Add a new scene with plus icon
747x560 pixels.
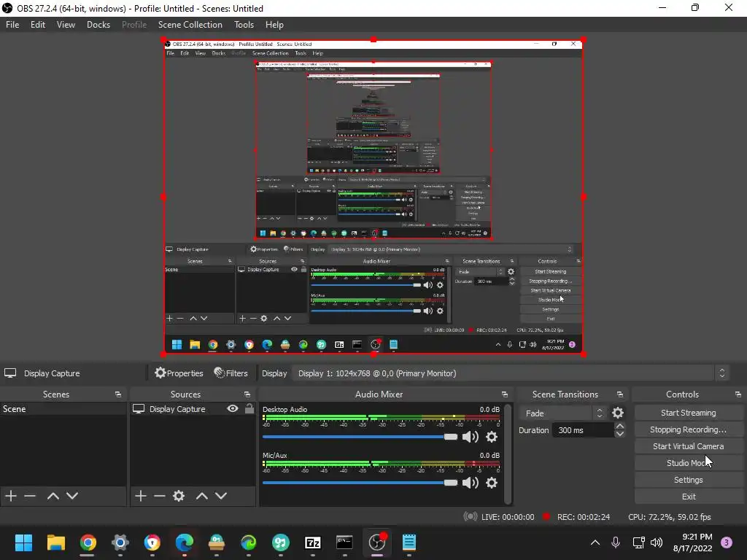(x=11, y=496)
